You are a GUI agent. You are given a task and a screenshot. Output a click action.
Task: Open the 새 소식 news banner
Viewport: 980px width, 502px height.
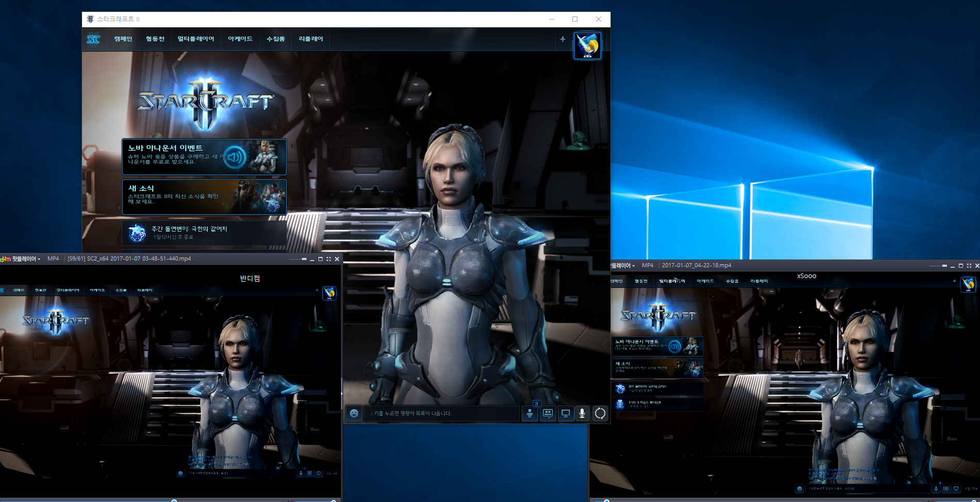coord(204,197)
